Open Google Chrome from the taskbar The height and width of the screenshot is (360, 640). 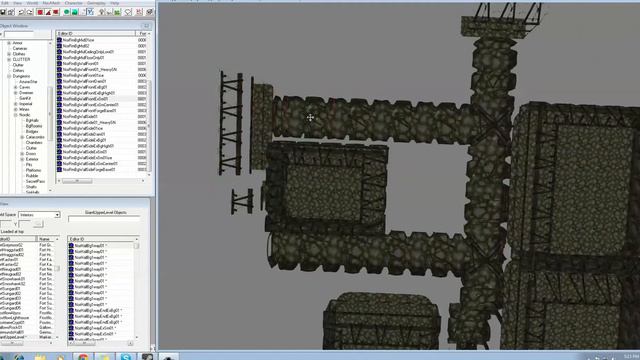point(83,357)
